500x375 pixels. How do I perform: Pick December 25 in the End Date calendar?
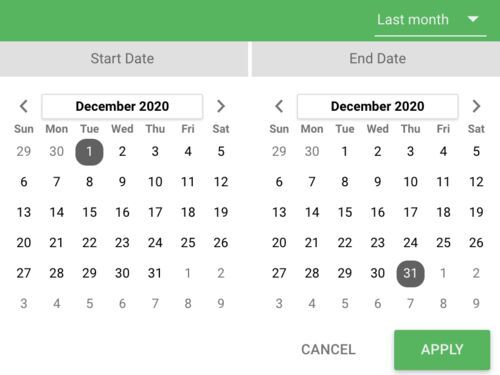point(443,243)
